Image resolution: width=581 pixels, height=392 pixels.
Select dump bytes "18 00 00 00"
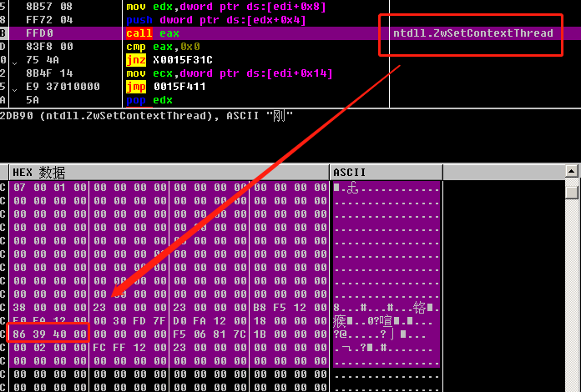click(290, 321)
